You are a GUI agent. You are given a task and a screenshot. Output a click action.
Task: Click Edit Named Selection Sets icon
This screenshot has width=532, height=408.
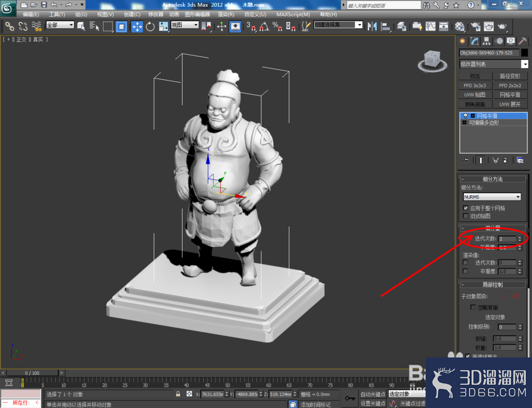[x=306, y=26]
